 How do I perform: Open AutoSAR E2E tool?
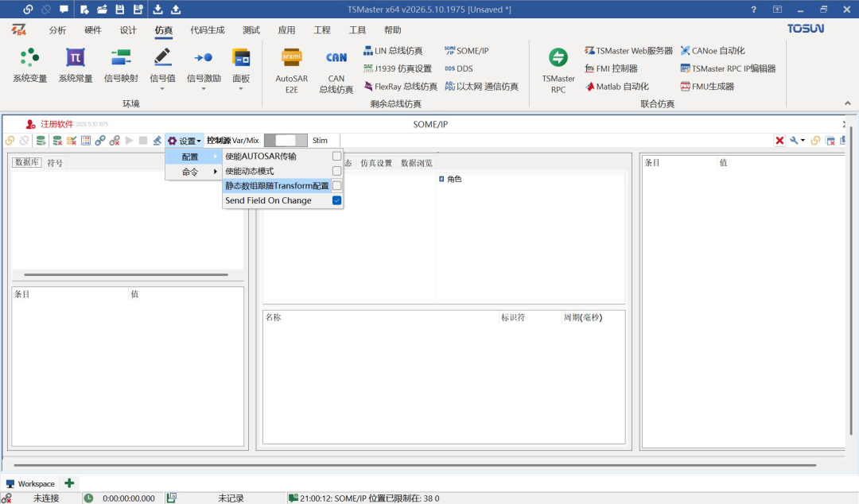[291, 70]
